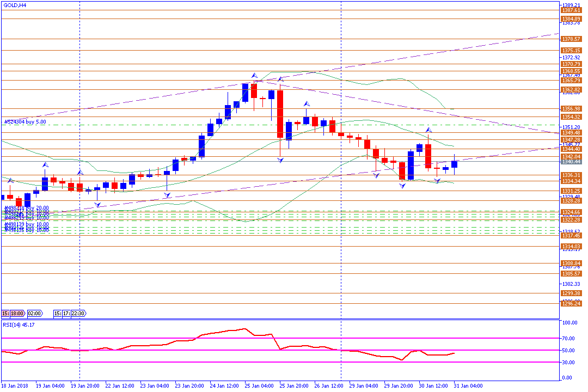Select the 1356.98 orange price level tag
The width and height of the screenshot is (588, 392).
(571, 109)
